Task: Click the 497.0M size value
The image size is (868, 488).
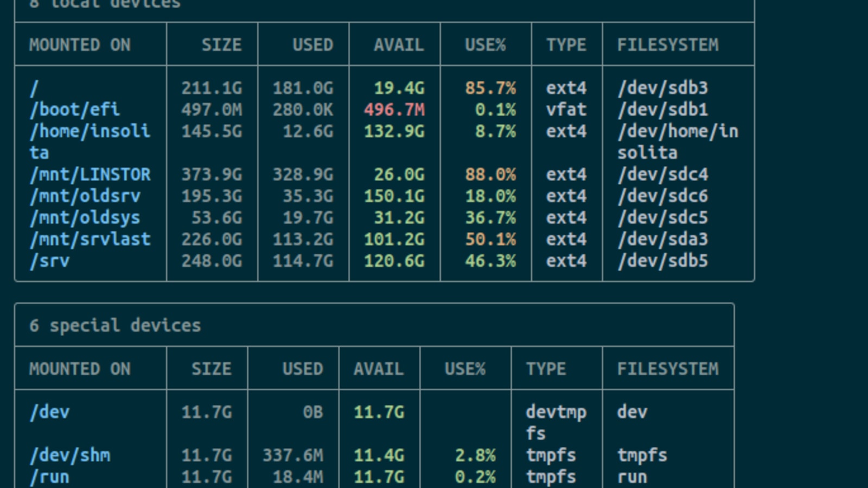Action: tap(212, 110)
